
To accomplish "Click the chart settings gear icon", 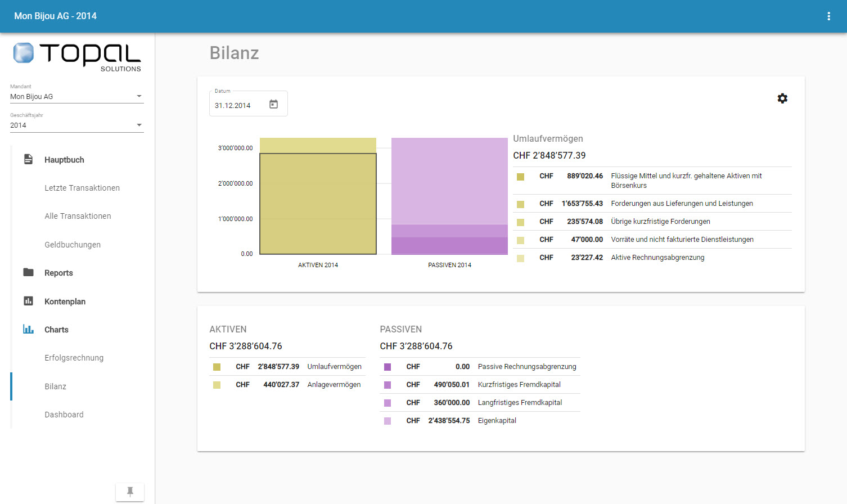I will 782,98.
